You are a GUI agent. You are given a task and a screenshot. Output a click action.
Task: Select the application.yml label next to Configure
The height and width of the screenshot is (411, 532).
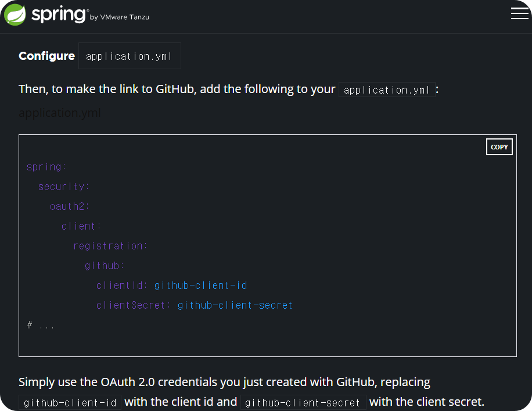[129, 56]
